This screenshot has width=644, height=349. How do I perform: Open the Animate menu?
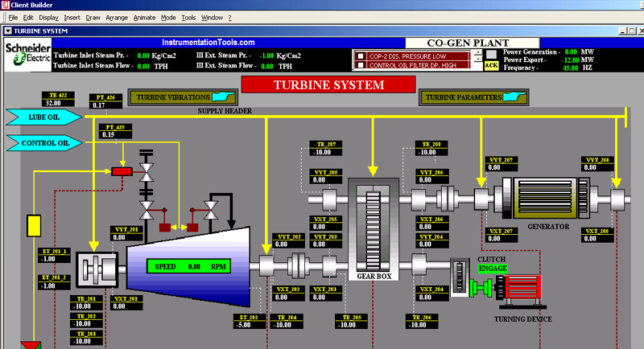pos(142,17)
